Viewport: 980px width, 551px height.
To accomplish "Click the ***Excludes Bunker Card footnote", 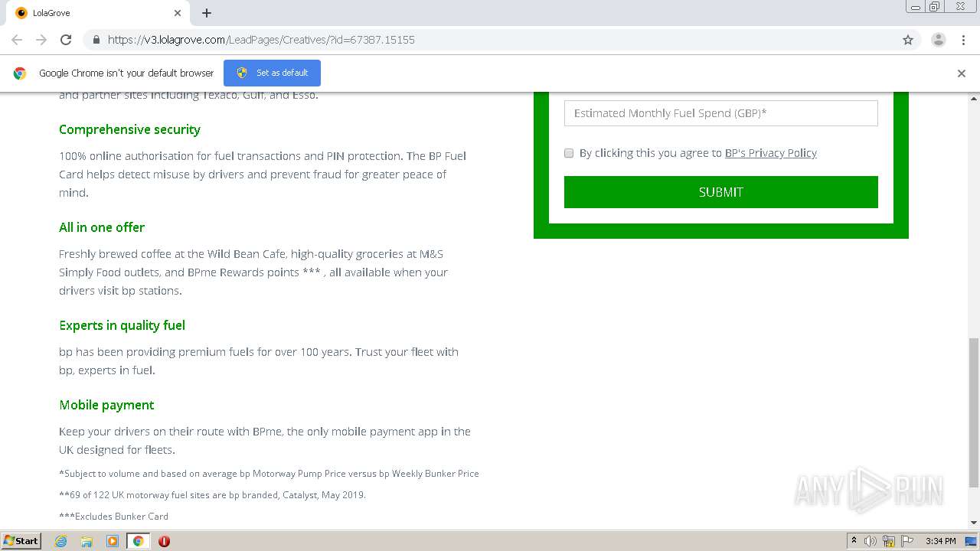I will point(113,517).
